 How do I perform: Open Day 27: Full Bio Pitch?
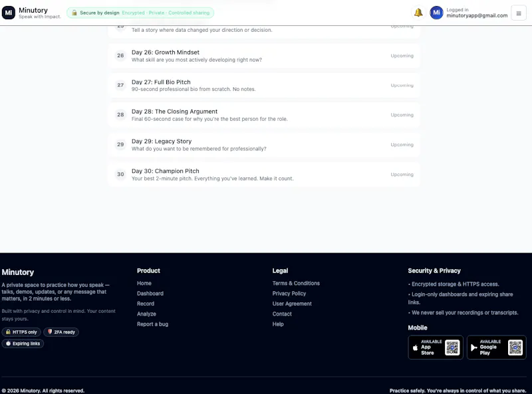(264, 85)
